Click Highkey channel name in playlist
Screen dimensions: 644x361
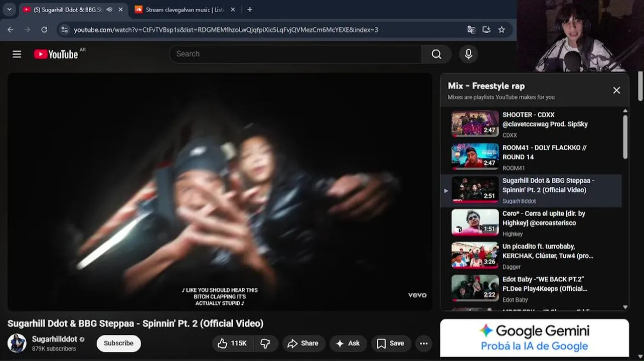click(513, 234)
